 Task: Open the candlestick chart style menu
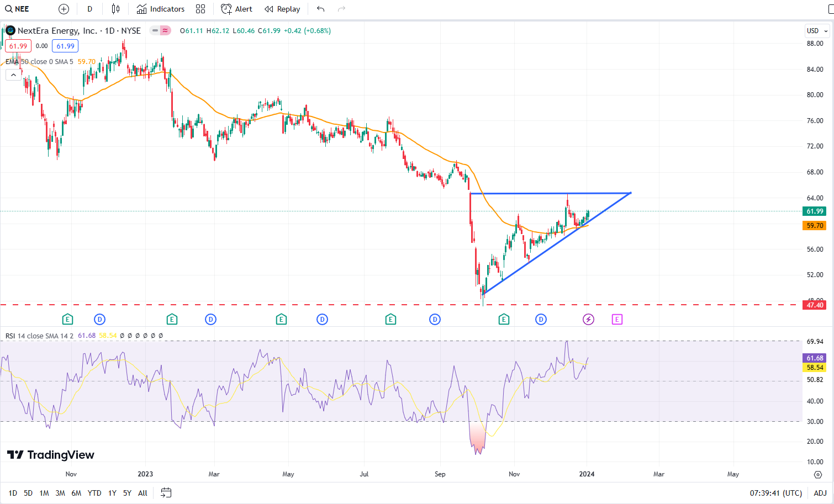pos(115,9)
